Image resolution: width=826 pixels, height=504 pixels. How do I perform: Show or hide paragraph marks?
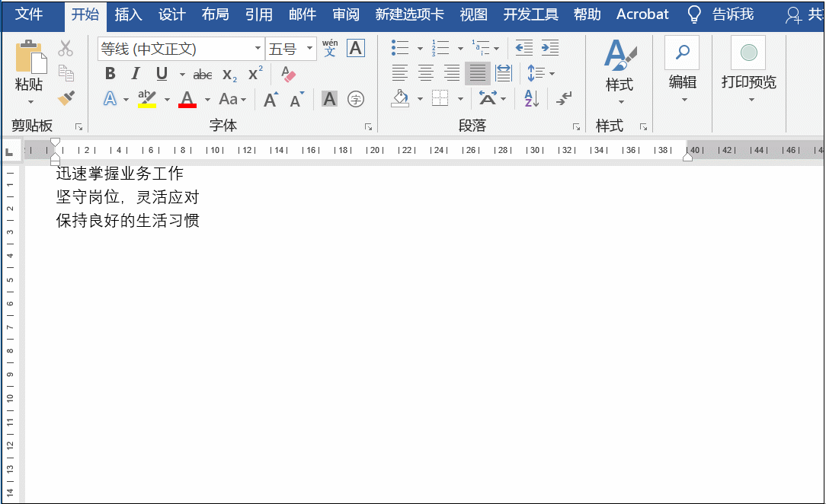click(564, 98)
